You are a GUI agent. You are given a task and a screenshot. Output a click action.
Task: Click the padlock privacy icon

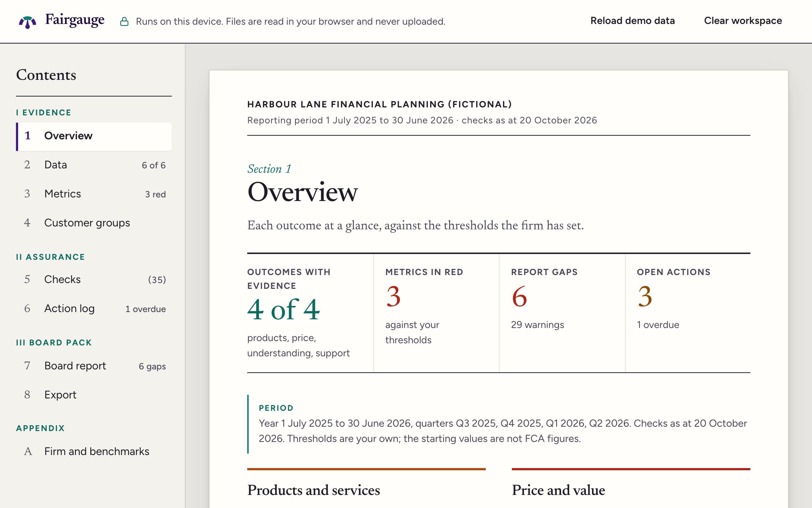124,21
